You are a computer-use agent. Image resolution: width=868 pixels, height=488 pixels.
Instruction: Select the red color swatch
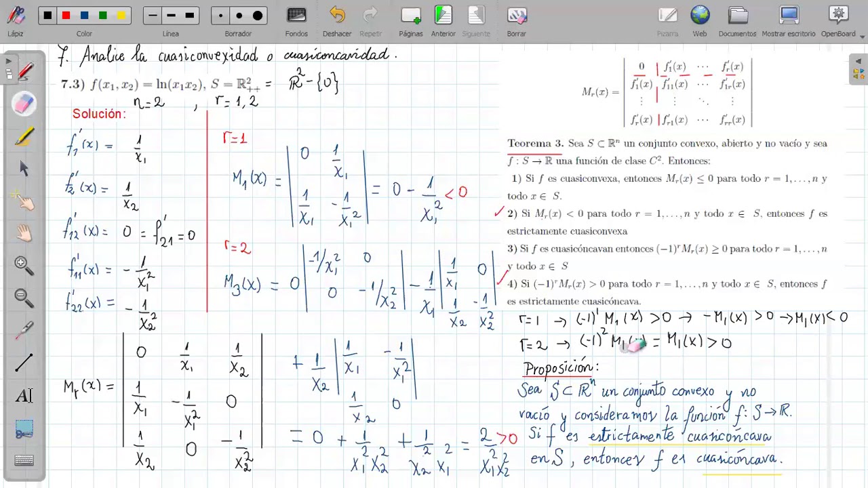[66, 16]
